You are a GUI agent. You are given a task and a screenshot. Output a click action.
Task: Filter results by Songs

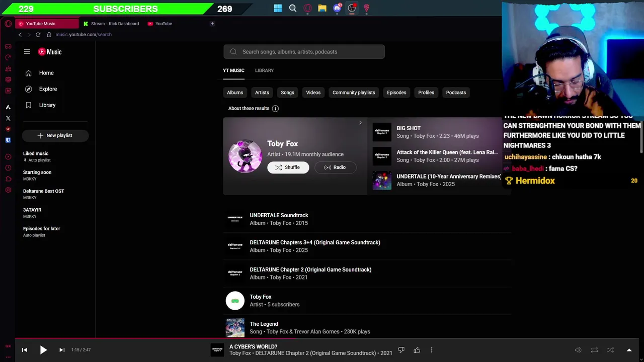[287, 93]
